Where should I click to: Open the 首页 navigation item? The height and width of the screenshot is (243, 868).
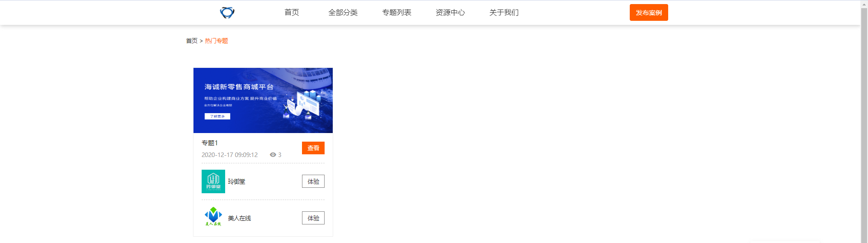click(292, 12)
